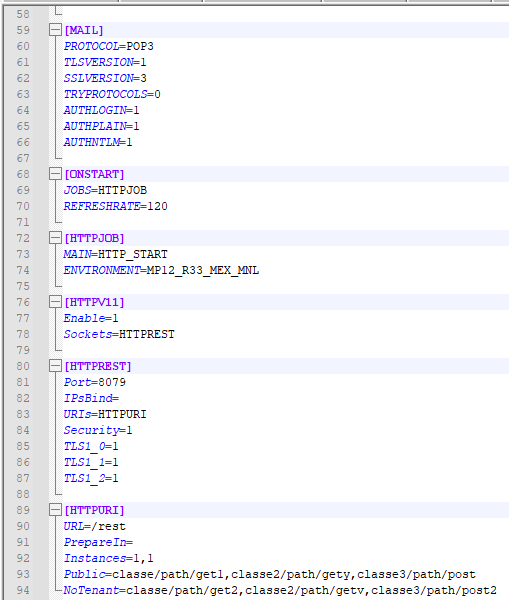509x600 pixels.
Task: Click the IPsBind= line
Action: pos(91,398)
